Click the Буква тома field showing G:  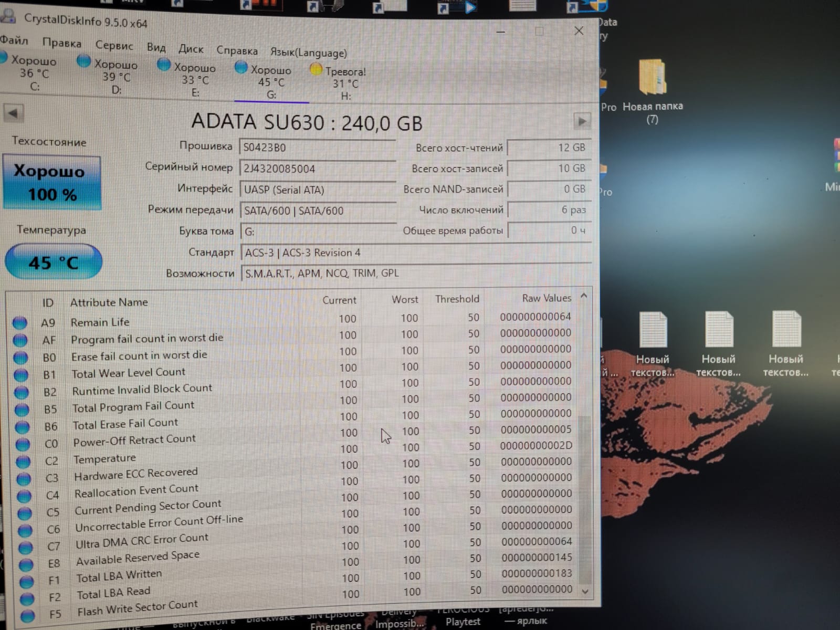pos(318,232)
